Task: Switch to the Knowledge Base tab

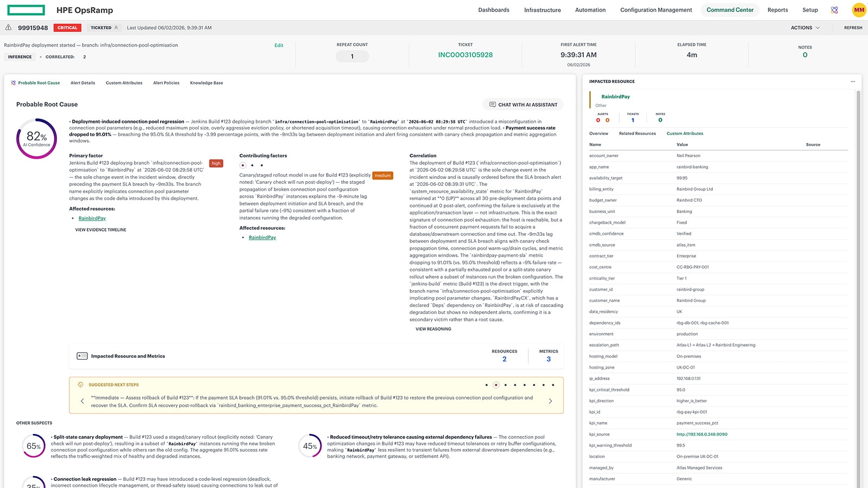Action: pyautogui.click(x=206, y=83)
